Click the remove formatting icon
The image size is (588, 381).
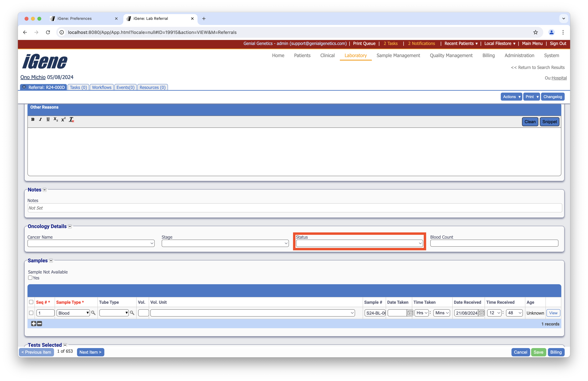point(71,120)
